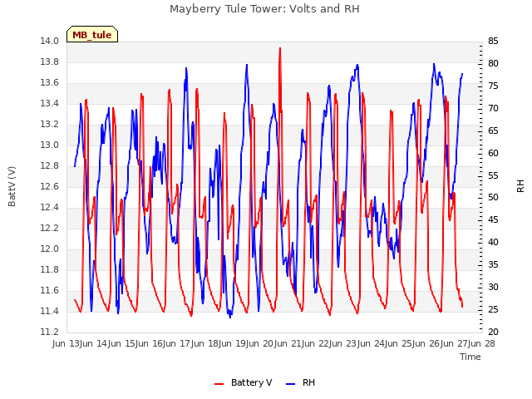Click the MB_tule annotation label
The height and width of the screenshot is (399, 532).
coord(92,35)
